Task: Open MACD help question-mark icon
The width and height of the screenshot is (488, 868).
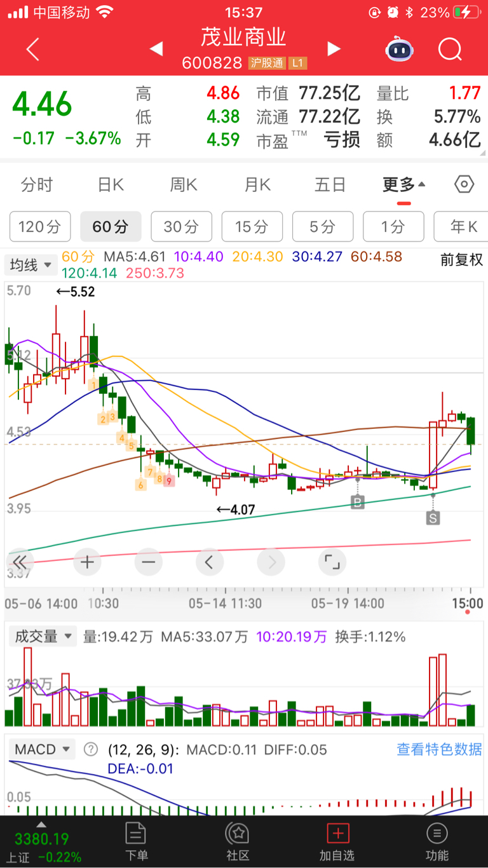Action: pos(91,749)
